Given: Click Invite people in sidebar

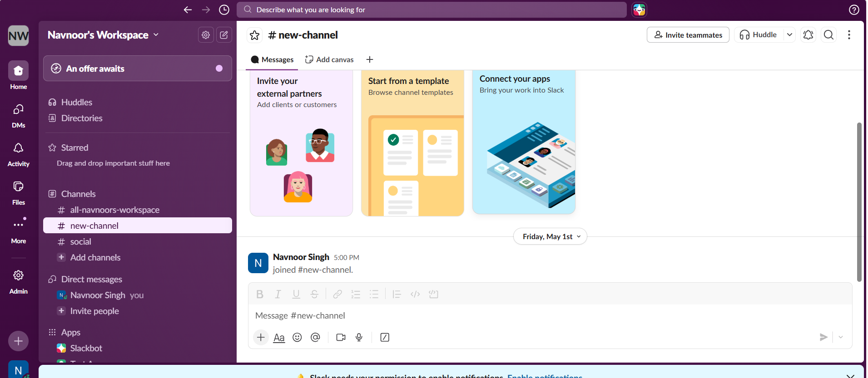Looking at the screenshot, I should [x=138, y=311].
